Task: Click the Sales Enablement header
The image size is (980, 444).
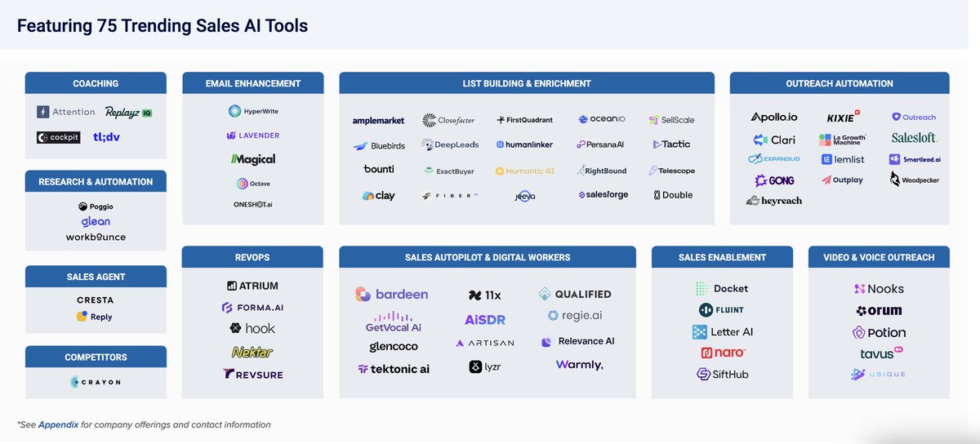Action: point(723,257)
